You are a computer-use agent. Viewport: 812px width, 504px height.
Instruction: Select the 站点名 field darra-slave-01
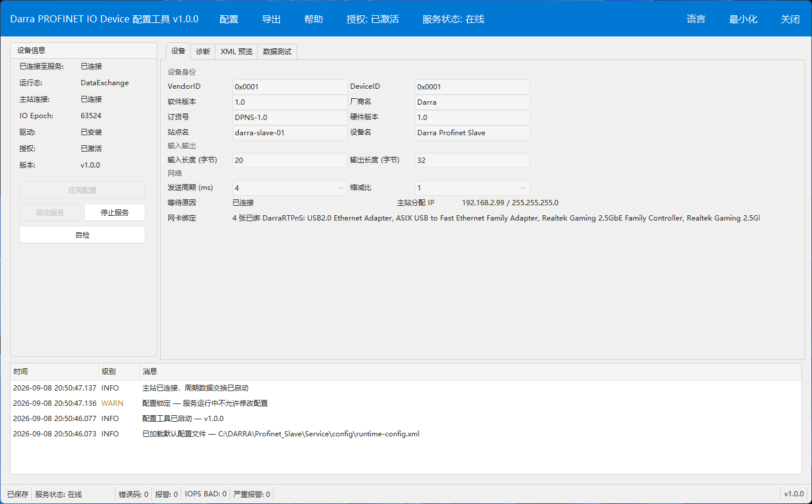tap(290, 133)
